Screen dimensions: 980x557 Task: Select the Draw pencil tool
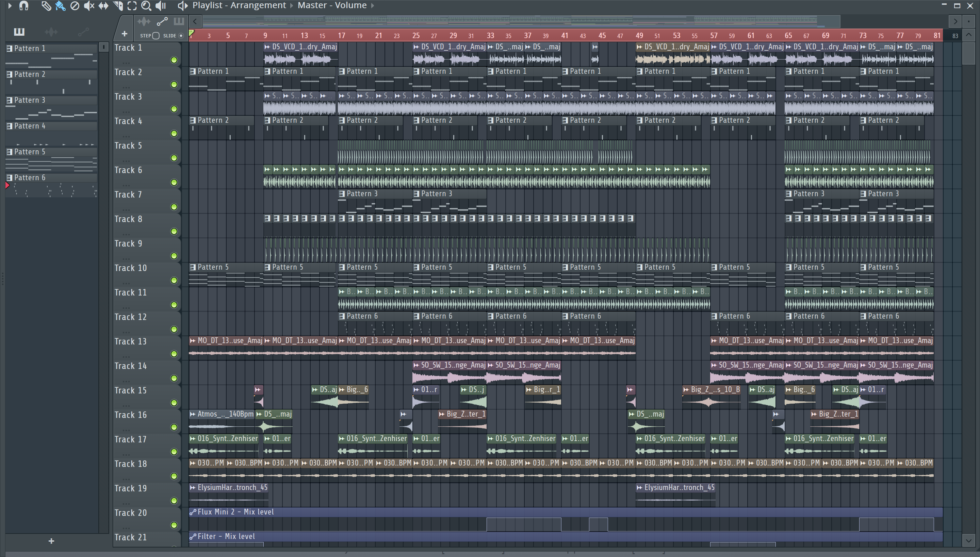(46, 6)
